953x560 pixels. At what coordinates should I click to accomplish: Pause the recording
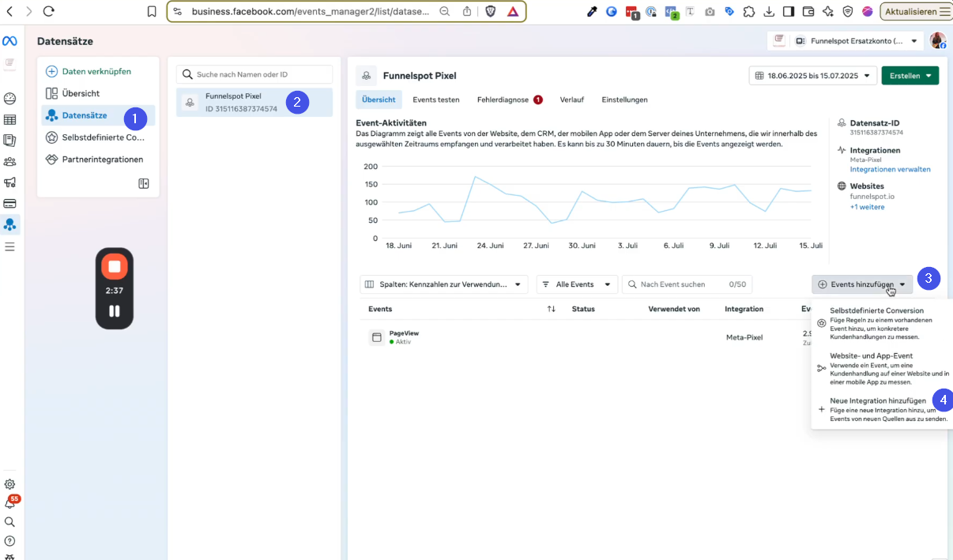point(114,311)
